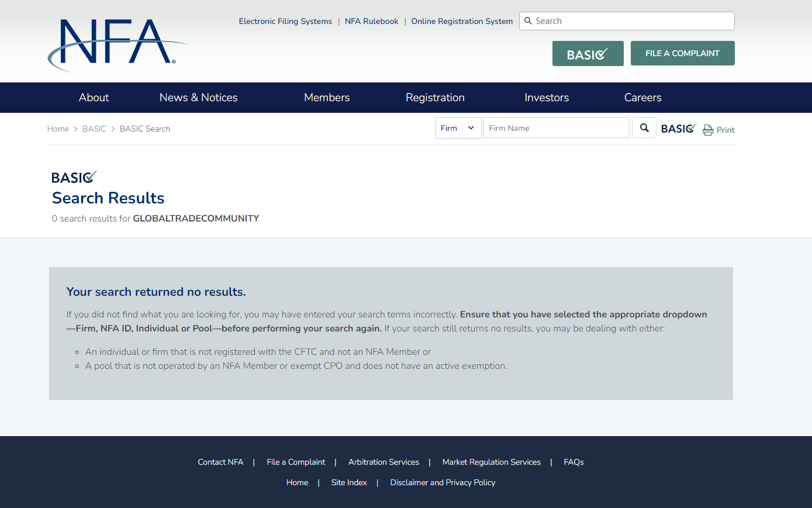
Task: Click the BASIC logo beside search button
Action: click(678, 129)
